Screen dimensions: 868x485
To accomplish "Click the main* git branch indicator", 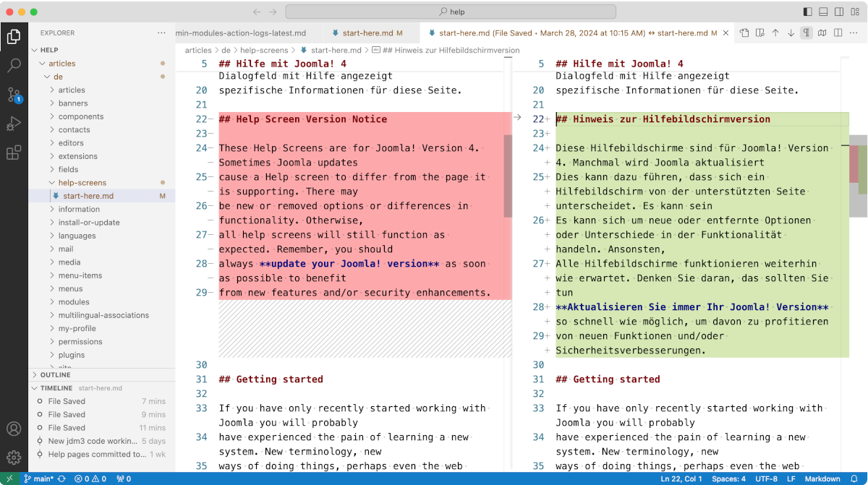I will coord(38,478).
